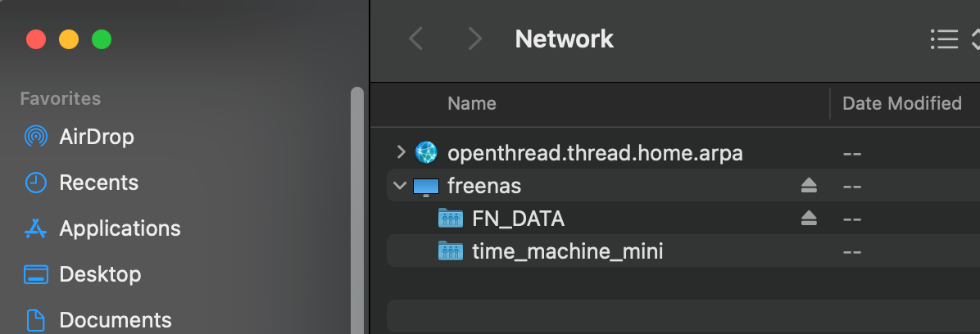This screenshot has height=334, width=980.
Task: Collapse the freenas server tree
Action: tap(399, 185)
